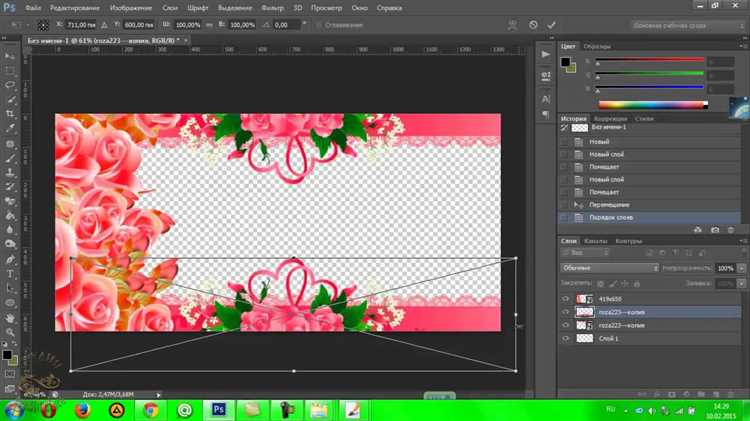The image size is (750, 421).
Task: Expand the layer opacity (Непрозрачность) slider arrow
Action: tap(740, 268)
